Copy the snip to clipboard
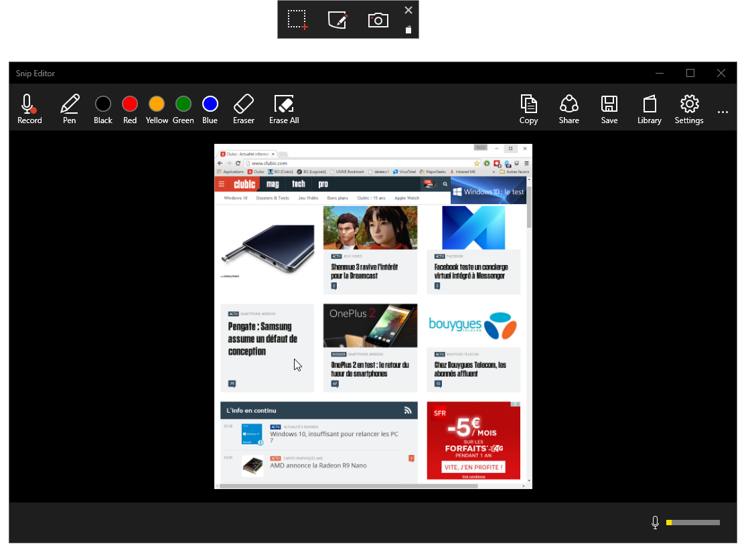 (528, 109)
